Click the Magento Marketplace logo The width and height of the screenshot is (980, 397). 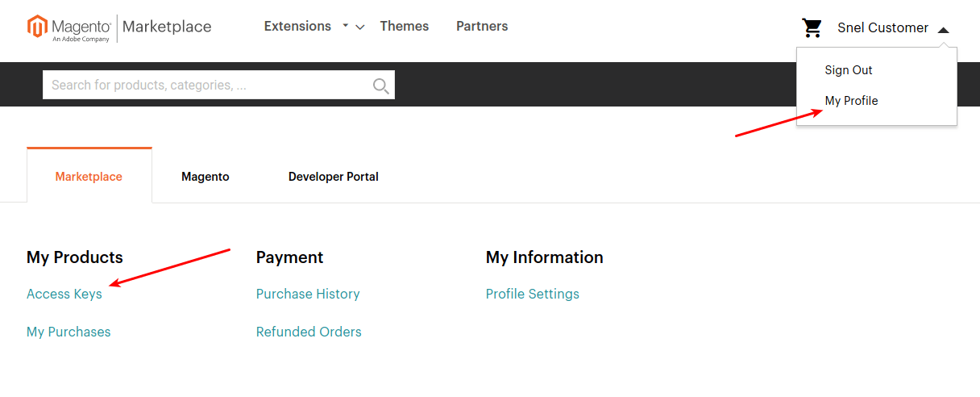(119, 27)
